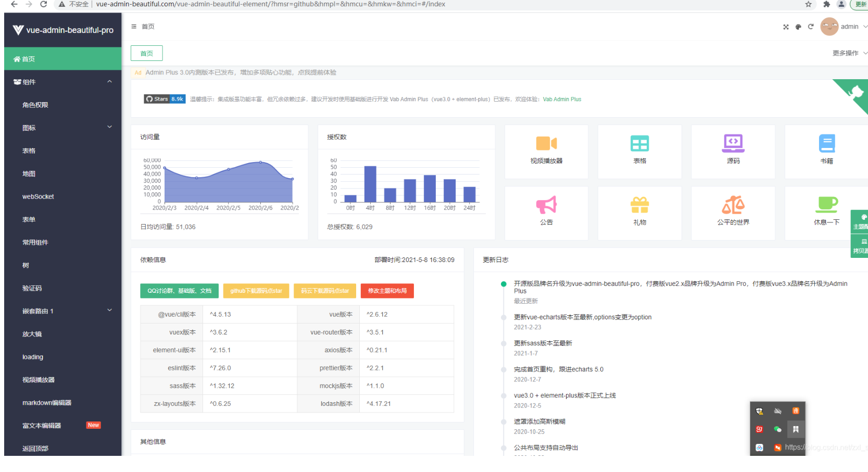Open the 休息一下 coffee cup icon card

[x=826, y=213]
